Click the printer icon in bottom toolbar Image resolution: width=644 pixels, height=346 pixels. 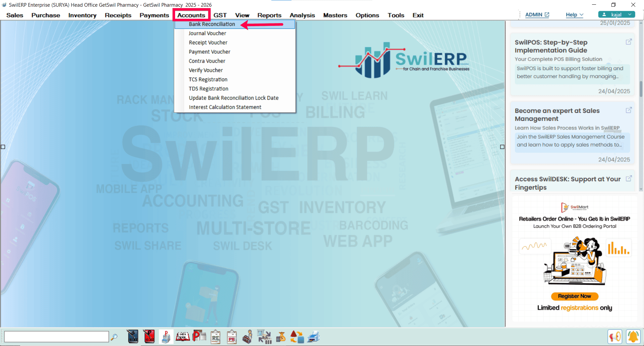coord(314,337)
